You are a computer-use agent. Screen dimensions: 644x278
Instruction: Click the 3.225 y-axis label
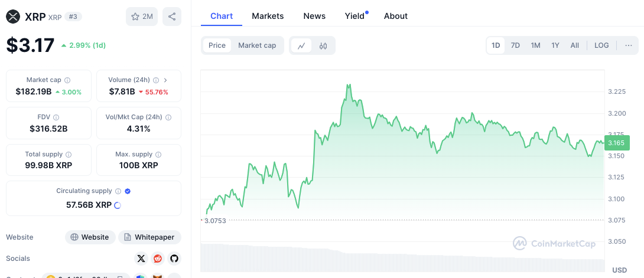coord(617,92)
